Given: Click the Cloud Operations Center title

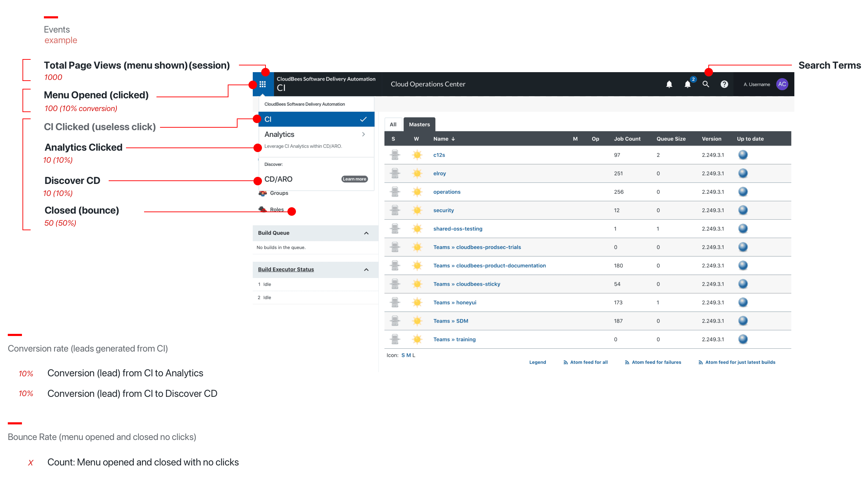Looking at the screenshot, I should coord(428,84).
